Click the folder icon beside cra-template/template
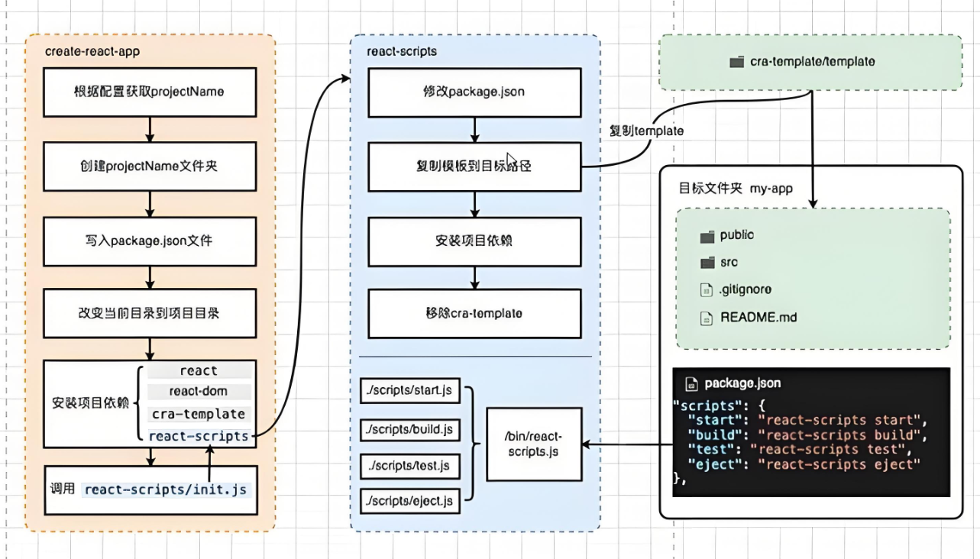Screen dimensions: 980x559 click(736, 62)
